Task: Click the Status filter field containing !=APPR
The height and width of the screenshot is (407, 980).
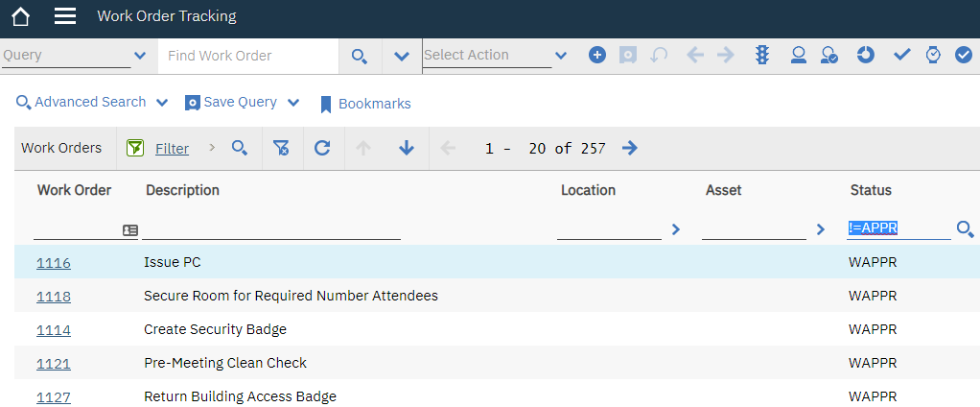Action: point(898,228)
